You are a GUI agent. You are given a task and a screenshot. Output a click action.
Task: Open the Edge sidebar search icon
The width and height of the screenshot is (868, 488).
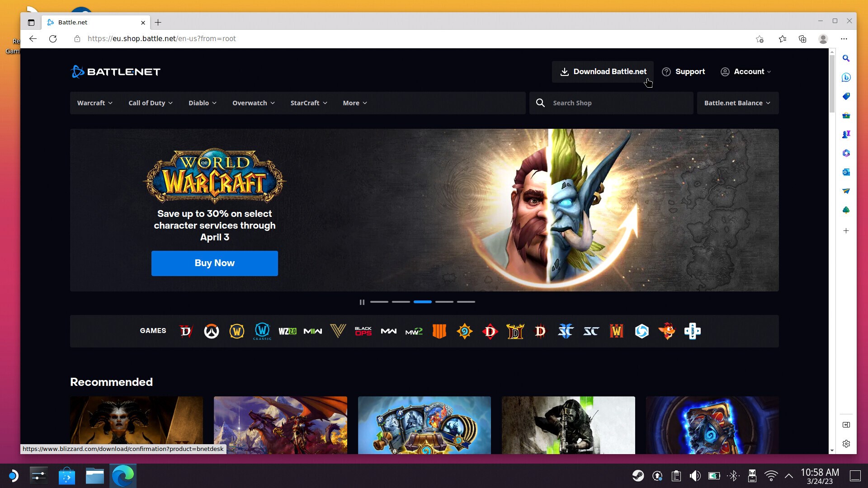tap(846, 58)
